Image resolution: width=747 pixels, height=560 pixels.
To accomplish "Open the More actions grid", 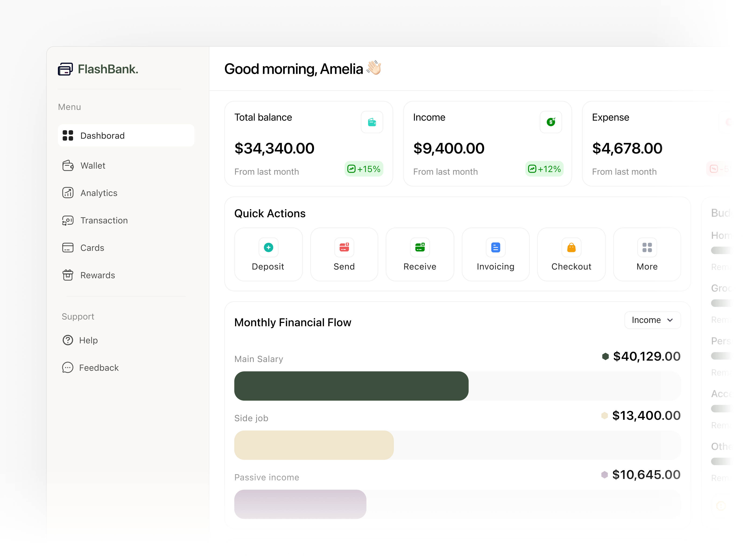I will click(x=647, y=247).
